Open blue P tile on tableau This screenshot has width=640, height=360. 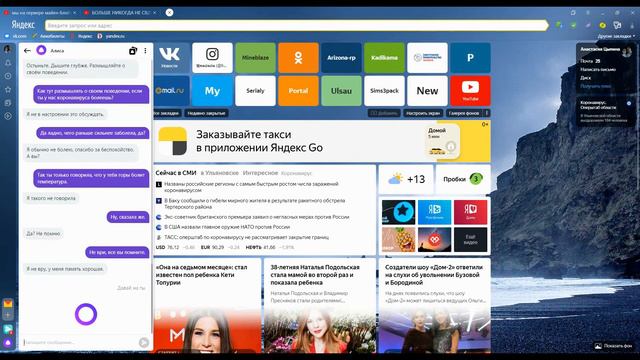pos(470,58)
